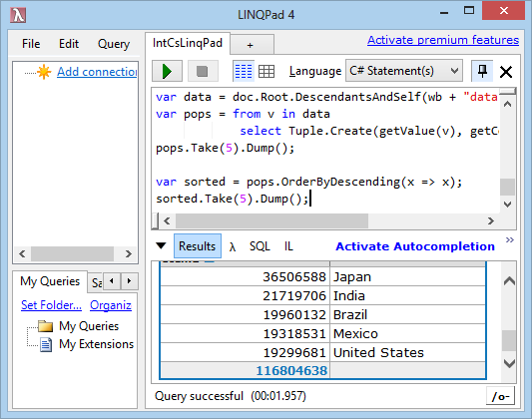The height and width of the screenshot is (419, 532).
Task: Code editor scroll up arrow
Action: [508, 104]
